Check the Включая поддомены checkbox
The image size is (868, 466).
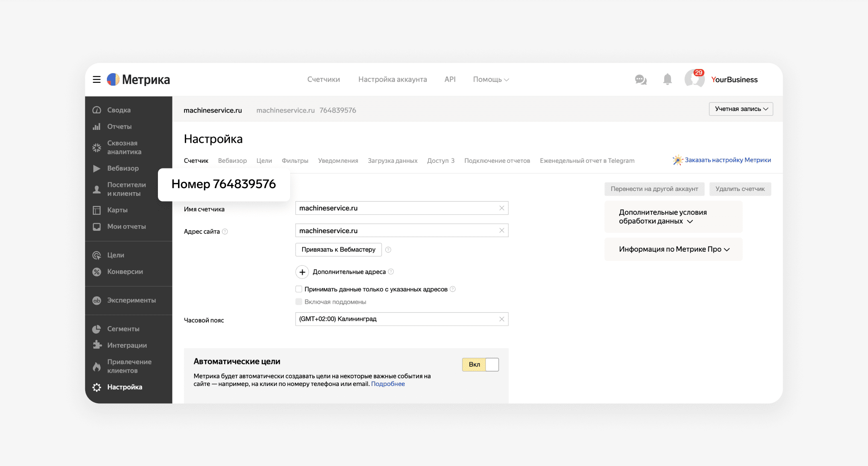coord(299,302)
